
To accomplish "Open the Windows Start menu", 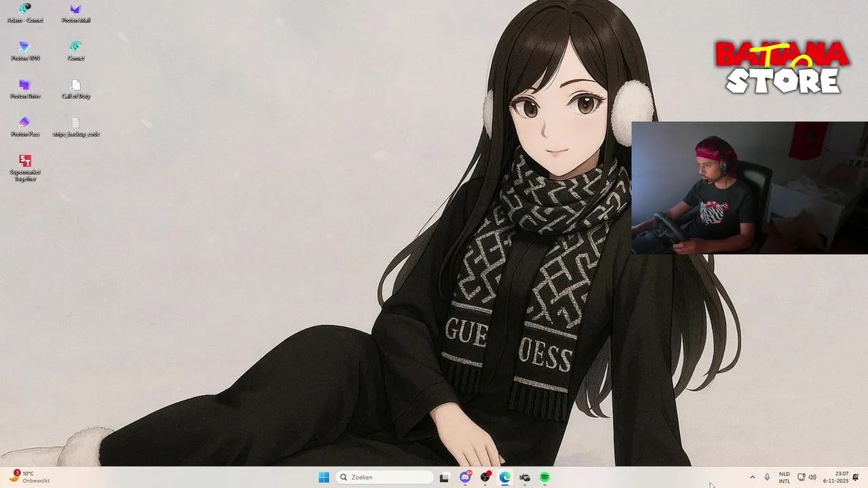I will click(x=324, y=477).
